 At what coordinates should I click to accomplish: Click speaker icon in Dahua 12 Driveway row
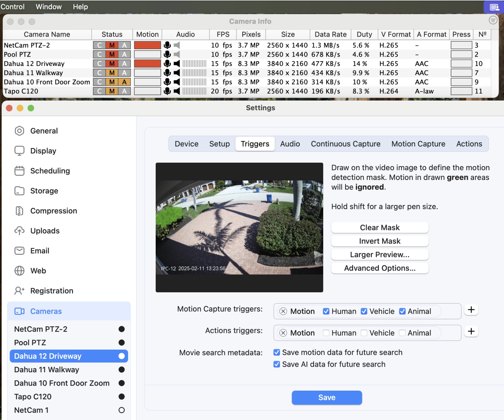coord(177,63)
